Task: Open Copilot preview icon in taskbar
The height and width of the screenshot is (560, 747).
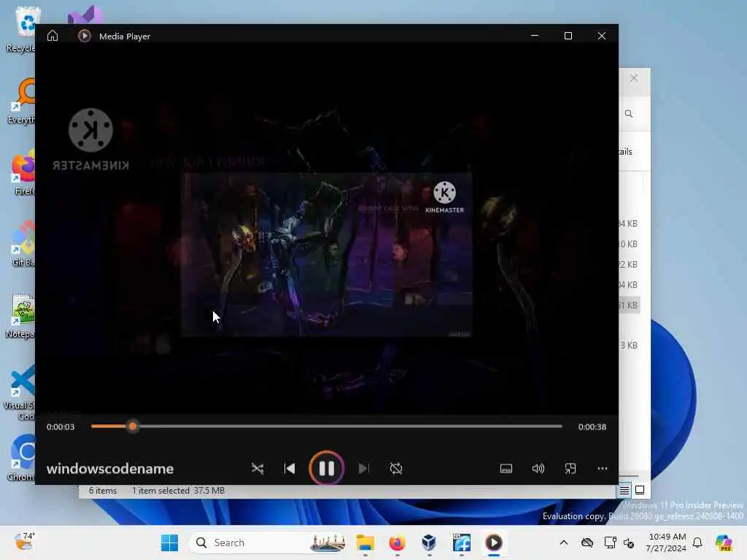Action: pyautogui.click(x=724, y=542)
